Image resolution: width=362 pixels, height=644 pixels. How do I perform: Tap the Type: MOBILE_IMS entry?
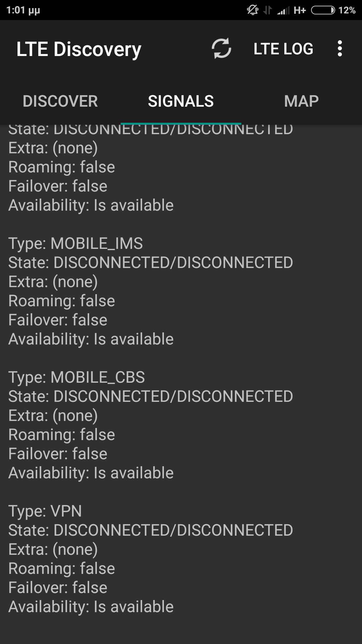pyautogui.click(x=76, y=243)
